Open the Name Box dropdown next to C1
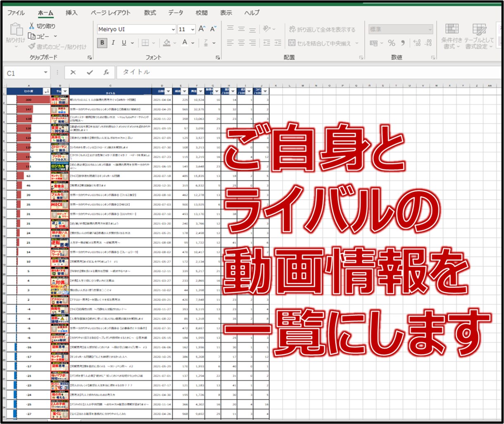 coord(45,73)
